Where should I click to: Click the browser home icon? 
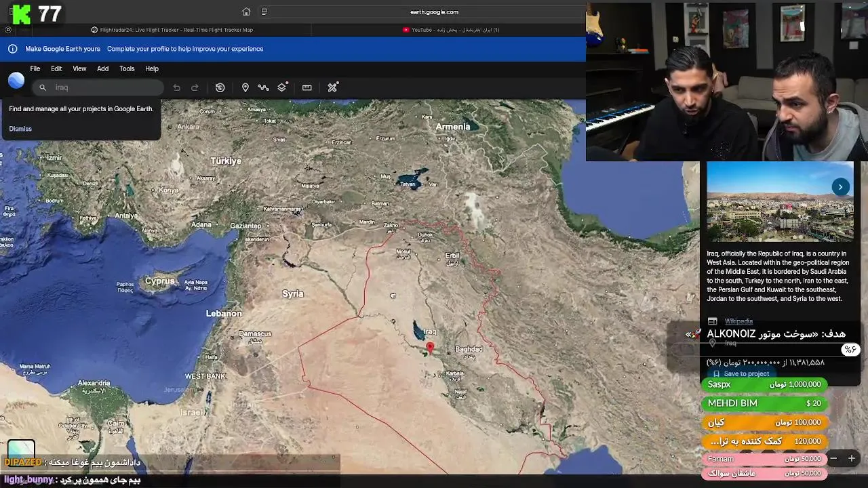[x=246, y=12]
